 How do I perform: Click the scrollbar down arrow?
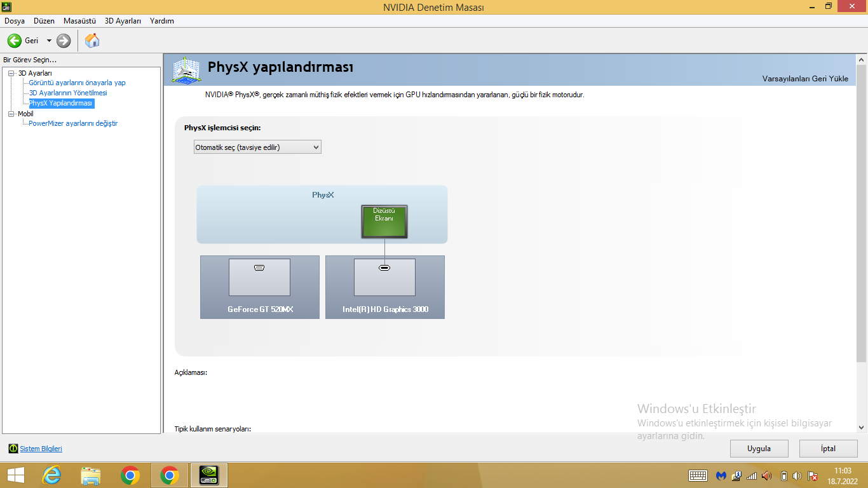862,428
